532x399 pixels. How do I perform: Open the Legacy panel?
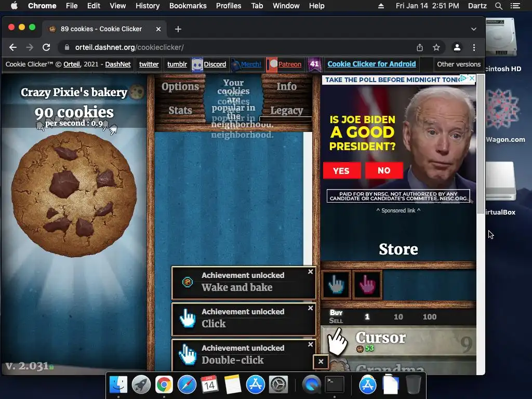pos(287,110)
